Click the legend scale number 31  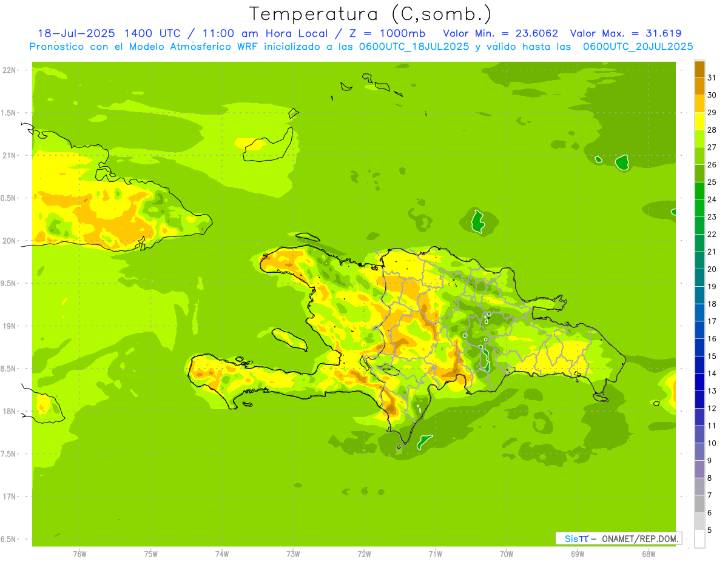tap(712, 78)
